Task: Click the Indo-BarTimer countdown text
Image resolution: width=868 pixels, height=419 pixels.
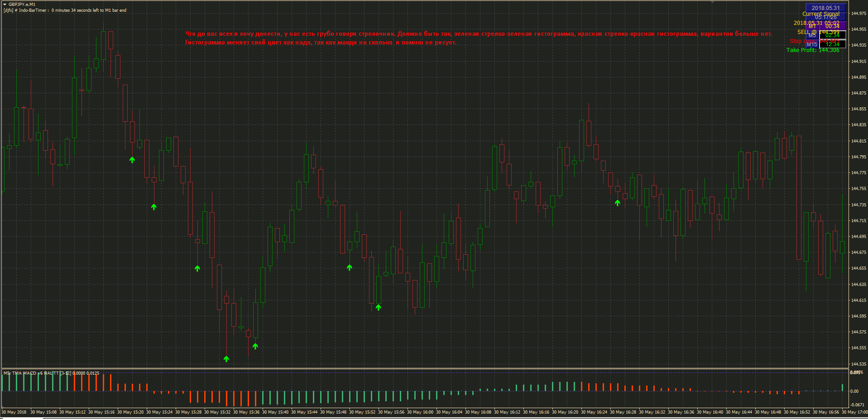Action: [x=65, y=10]
